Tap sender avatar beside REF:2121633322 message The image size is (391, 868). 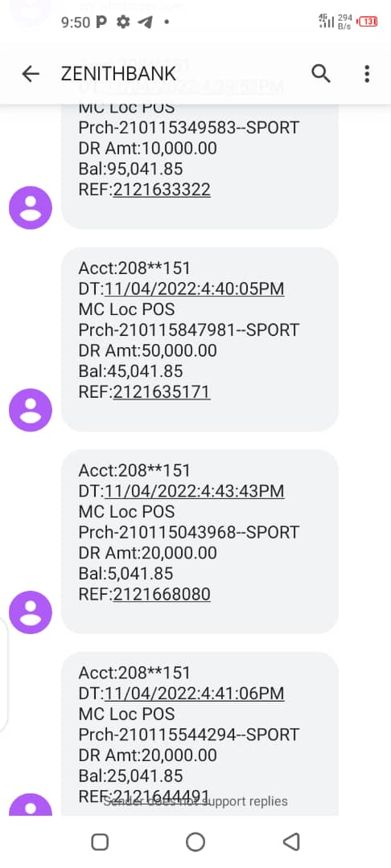pos(31,207)
